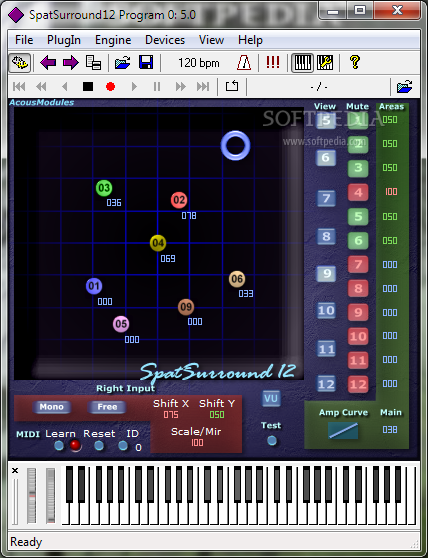Viewport: 428px width, 558px height.
Task: Open a bank file from the toolbar
Action: tap(123, 63)
